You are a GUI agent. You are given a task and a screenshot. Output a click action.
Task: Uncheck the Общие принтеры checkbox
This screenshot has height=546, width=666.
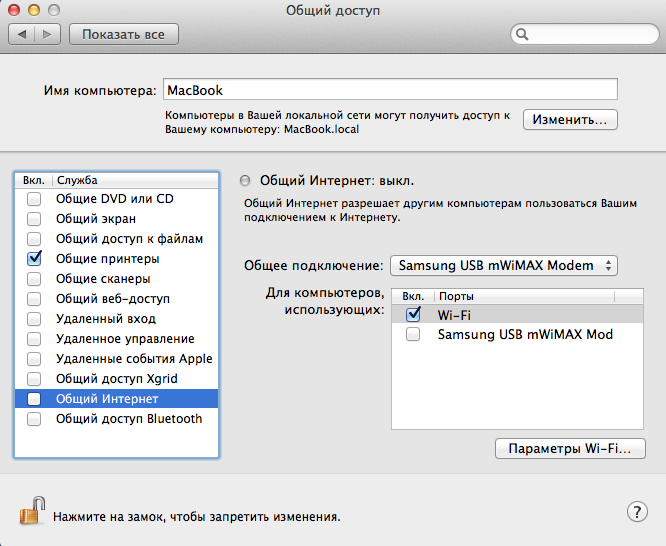pos(35,259)
